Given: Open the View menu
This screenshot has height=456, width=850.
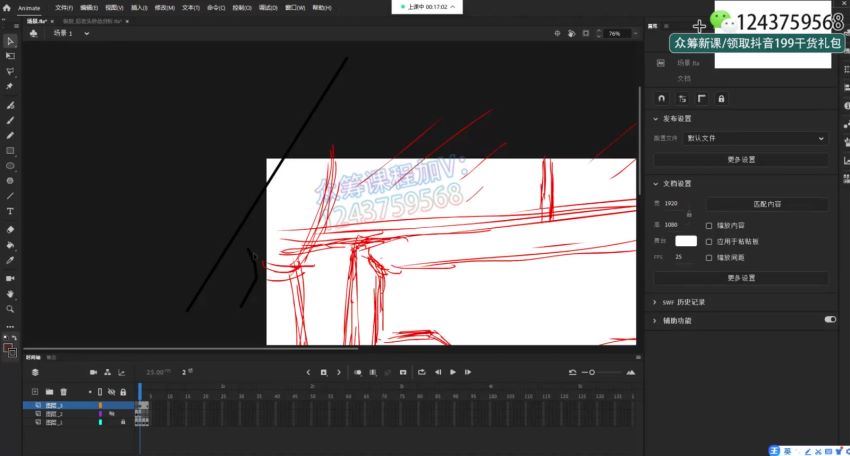Looking at the screenshot, I should (114, 8).
